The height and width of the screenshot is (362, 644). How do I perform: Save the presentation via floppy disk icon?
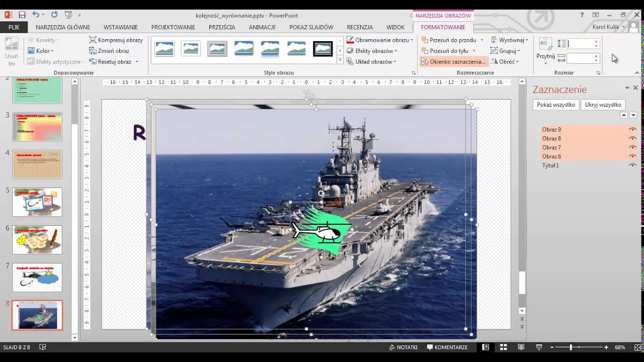click(22, 15)
